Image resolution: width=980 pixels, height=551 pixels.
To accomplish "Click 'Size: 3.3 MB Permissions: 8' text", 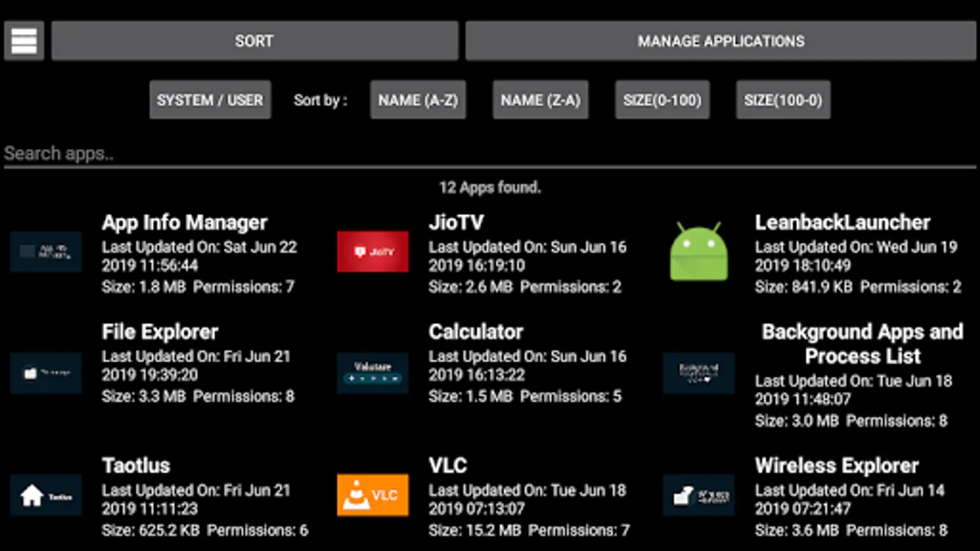I will 198,396.
